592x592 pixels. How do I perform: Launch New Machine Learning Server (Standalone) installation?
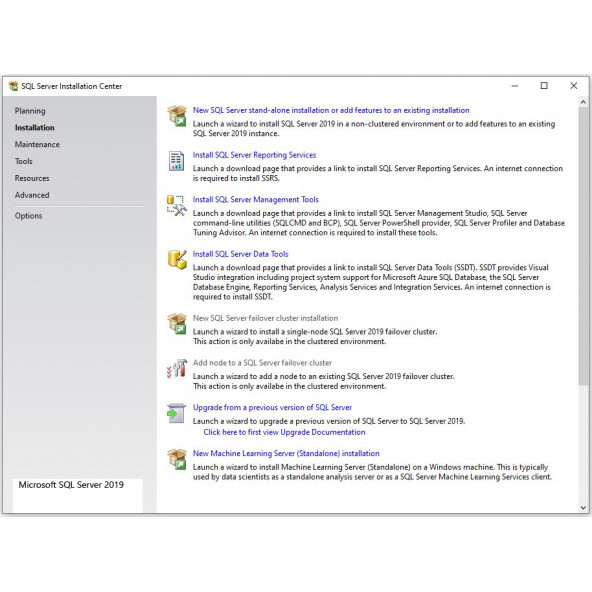point(286,453)
